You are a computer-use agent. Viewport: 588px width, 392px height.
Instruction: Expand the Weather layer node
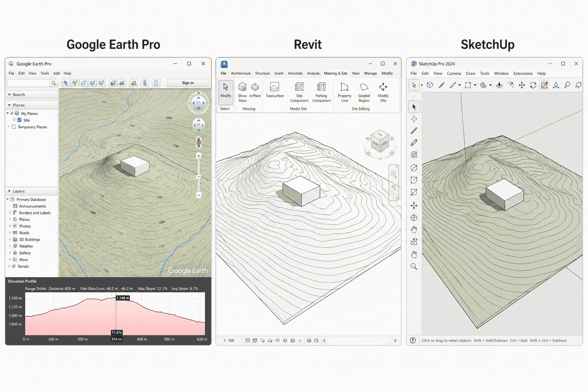pos(10,246)
